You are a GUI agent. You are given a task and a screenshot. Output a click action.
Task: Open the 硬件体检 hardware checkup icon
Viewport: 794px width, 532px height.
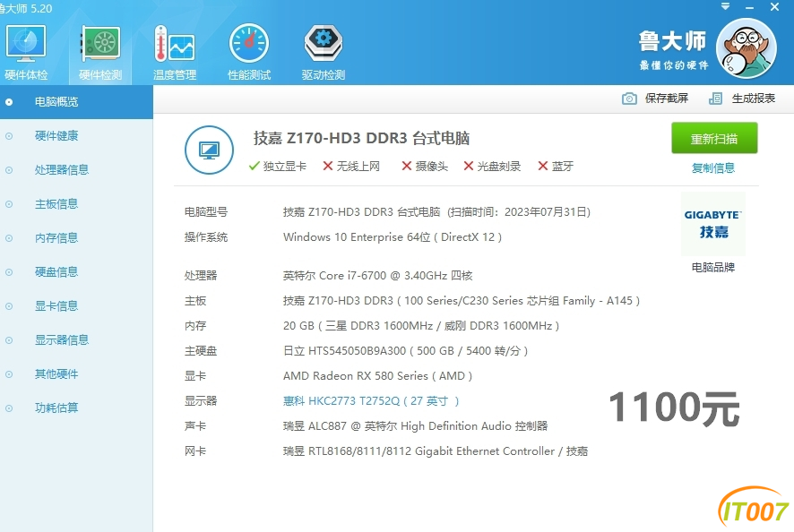coord(26,53)
